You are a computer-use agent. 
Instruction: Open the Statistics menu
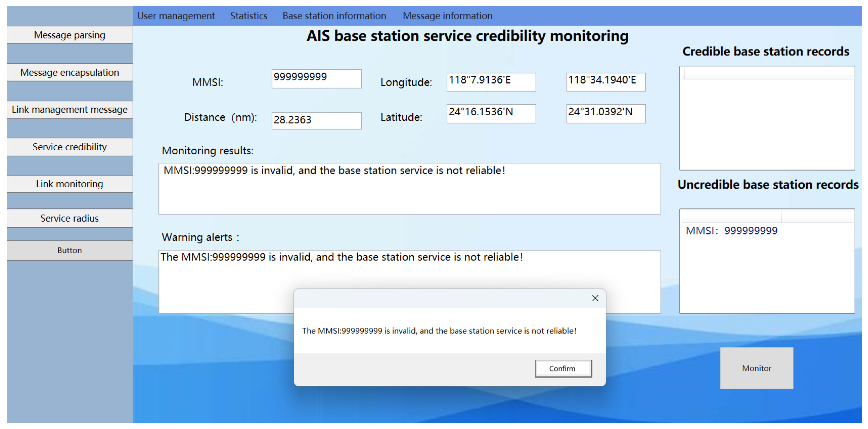248,16
